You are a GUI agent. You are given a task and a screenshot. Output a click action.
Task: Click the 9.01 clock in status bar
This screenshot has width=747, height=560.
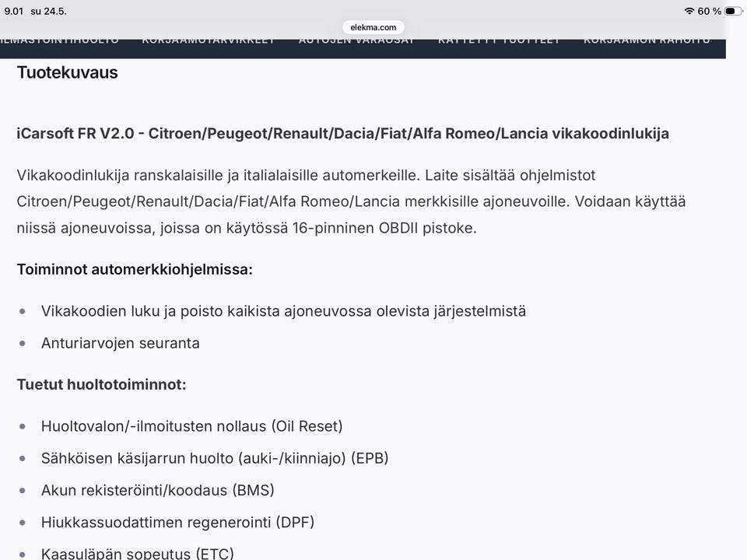coord(14,11)
